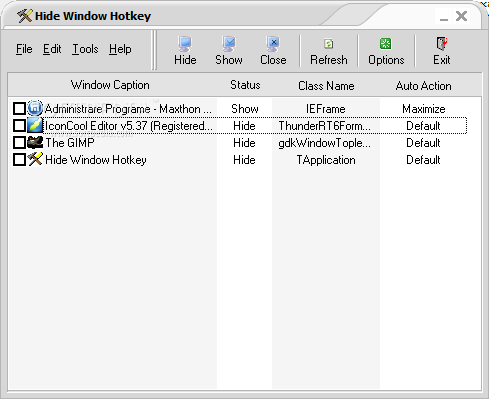Click the 'Show' status of the Maxthon row

coord(245,109)
